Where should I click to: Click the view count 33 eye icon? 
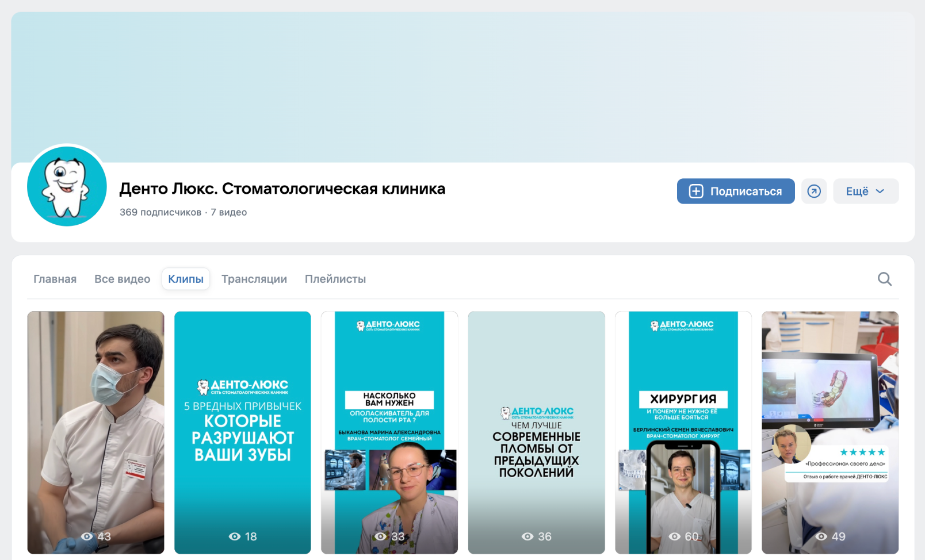point(381,536)
